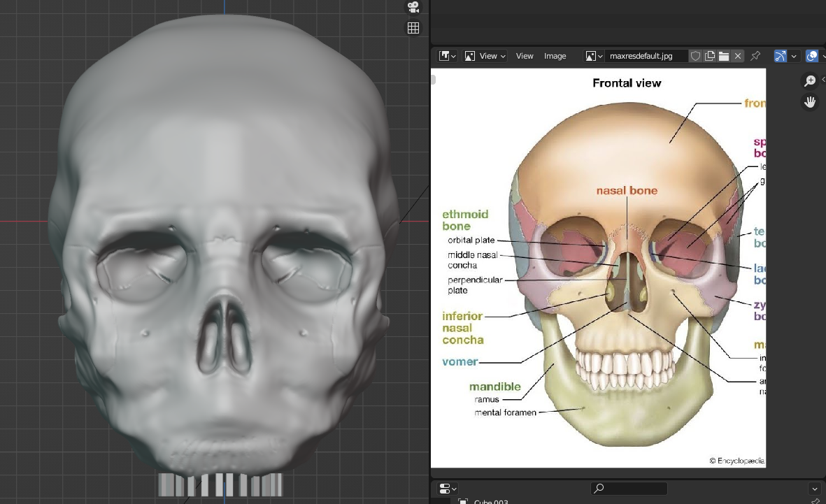The height and width of the screenshot is (504, 826).
Task: Unlink maxresdefault.jpg with the X button
Action: (x=738, y=56)
